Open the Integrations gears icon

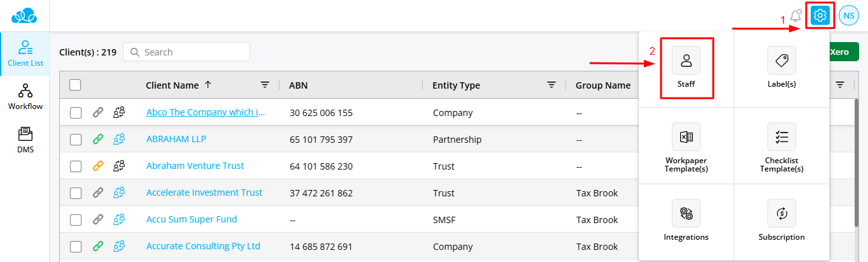(687, 214)
